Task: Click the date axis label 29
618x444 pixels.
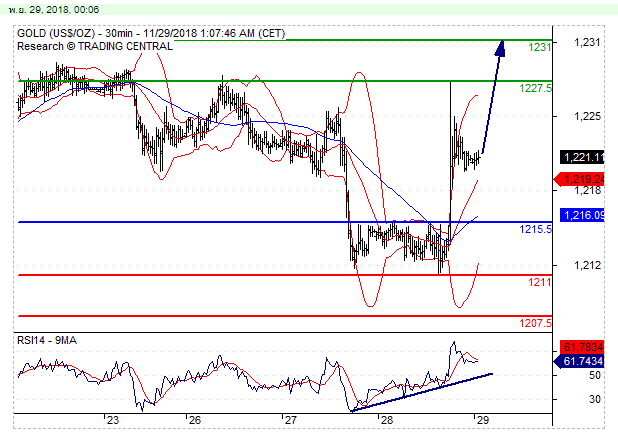Action: pos(483,420)
